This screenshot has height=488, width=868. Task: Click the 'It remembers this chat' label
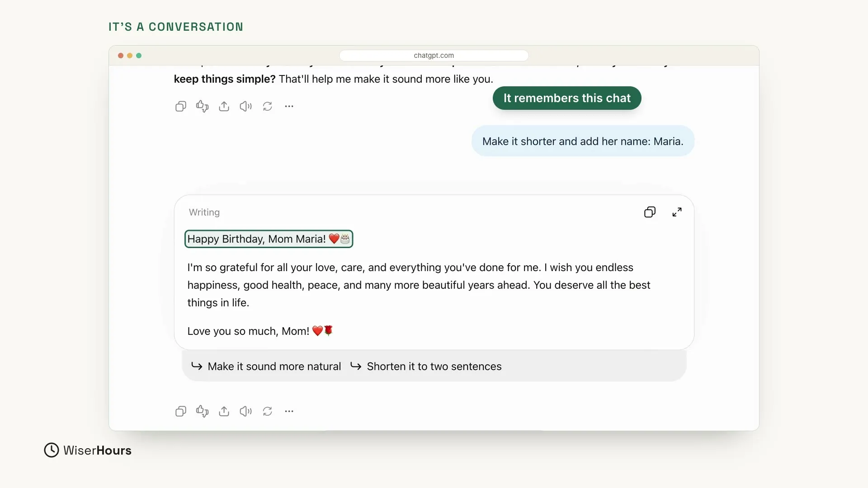pos(567,98)
